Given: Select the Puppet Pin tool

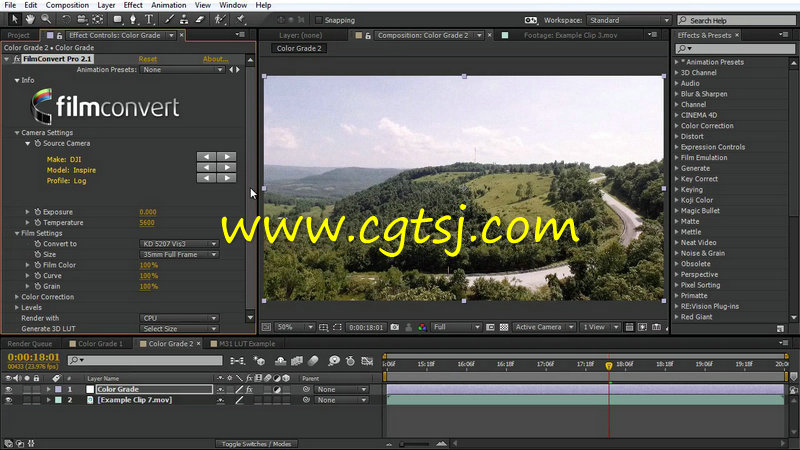Looking at the screenshot, I should (241, 19).
